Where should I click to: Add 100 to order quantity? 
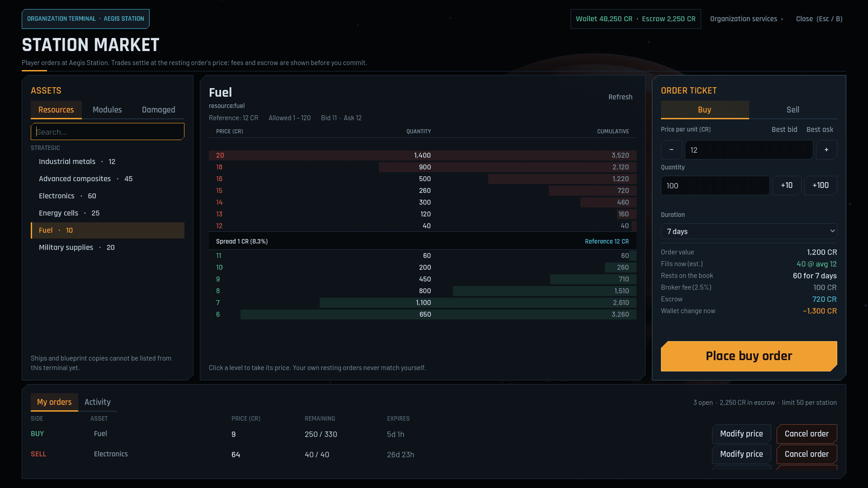coord(821,185)
